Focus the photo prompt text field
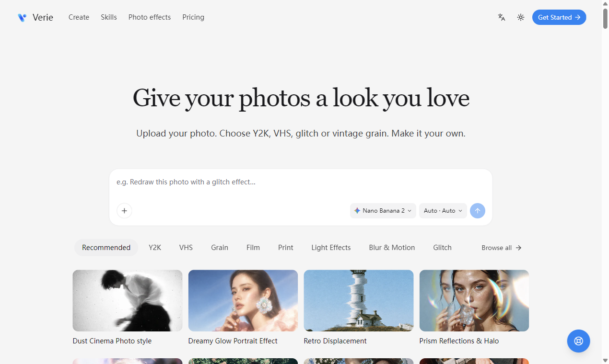The width and height of the screenshot is (609, 364). pyautogui.click(x=301, y=182)
